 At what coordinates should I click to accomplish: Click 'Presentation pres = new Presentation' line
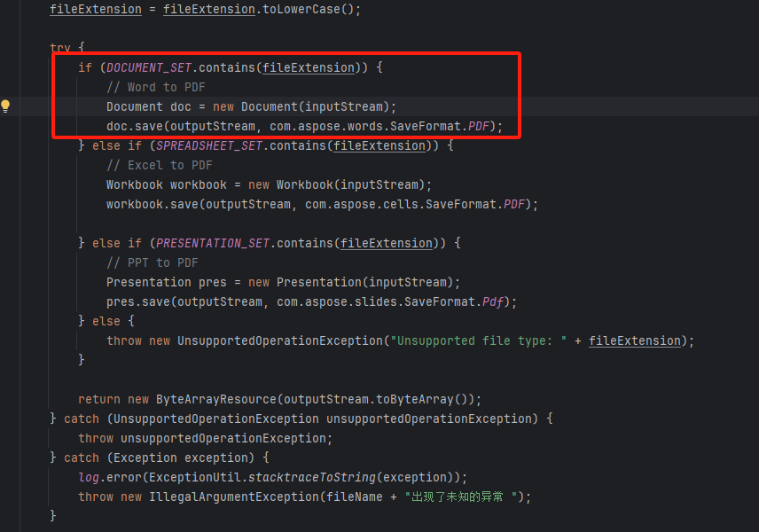(x=283, y=282)
